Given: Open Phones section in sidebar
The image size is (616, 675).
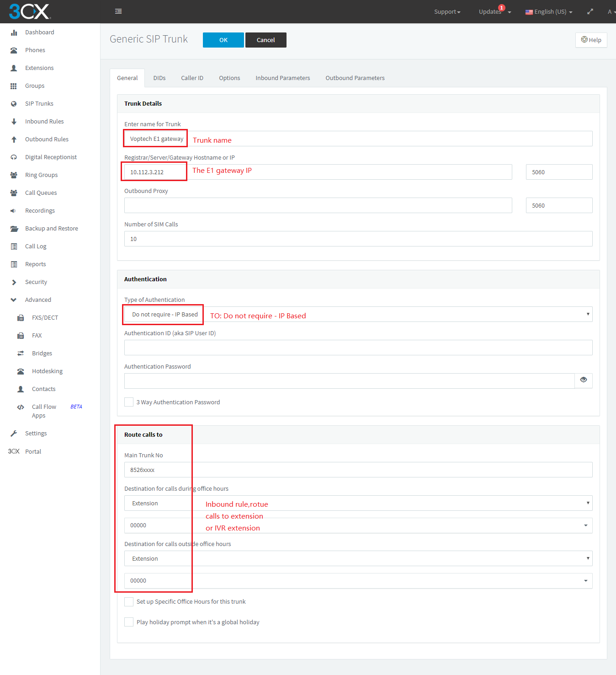Looking at the screenshot, I should click(x=35, y=50).
